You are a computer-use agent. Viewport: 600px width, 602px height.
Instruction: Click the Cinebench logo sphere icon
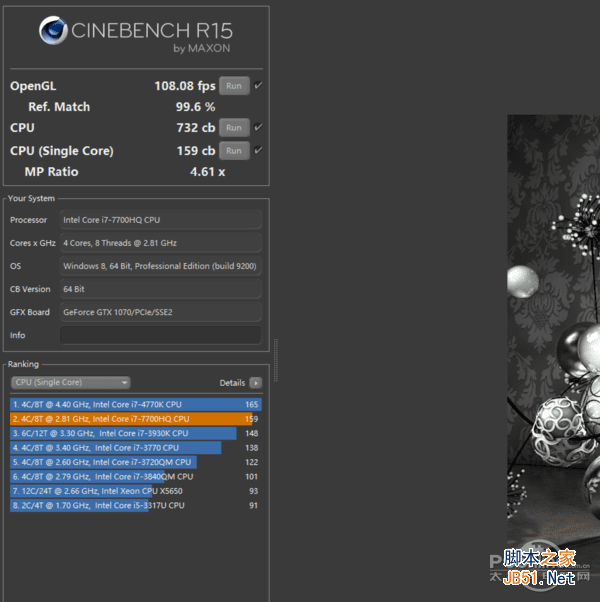pyautogui.click(x=53, y=30)
